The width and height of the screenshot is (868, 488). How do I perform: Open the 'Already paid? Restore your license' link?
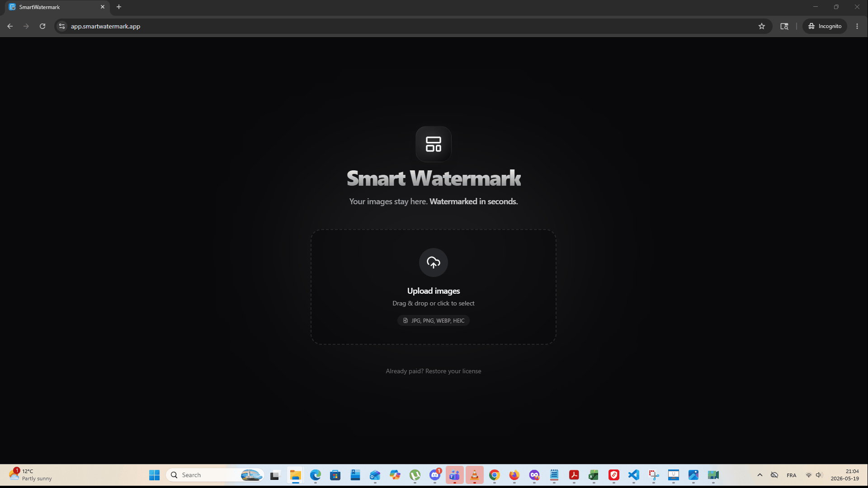point(433,371)
